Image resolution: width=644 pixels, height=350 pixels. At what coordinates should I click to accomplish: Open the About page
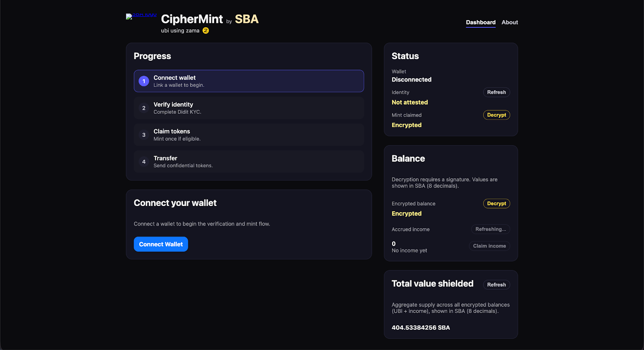510,23
